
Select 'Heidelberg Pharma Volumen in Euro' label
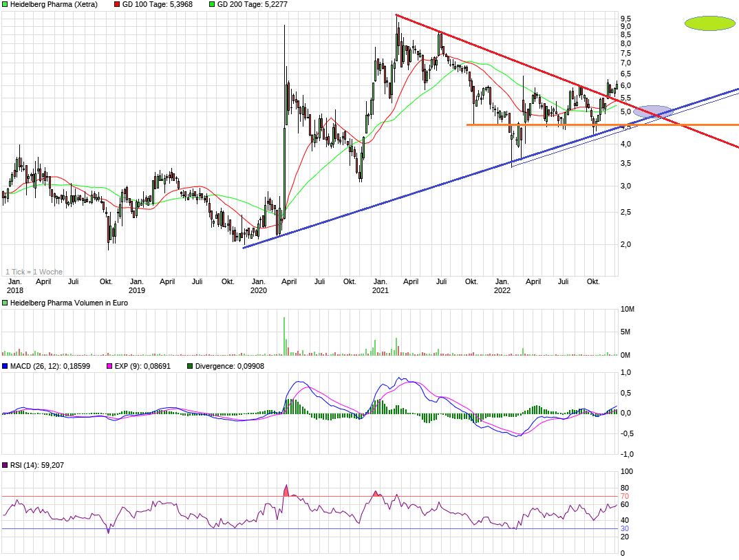pyautogui.click(x=69, y=303)
